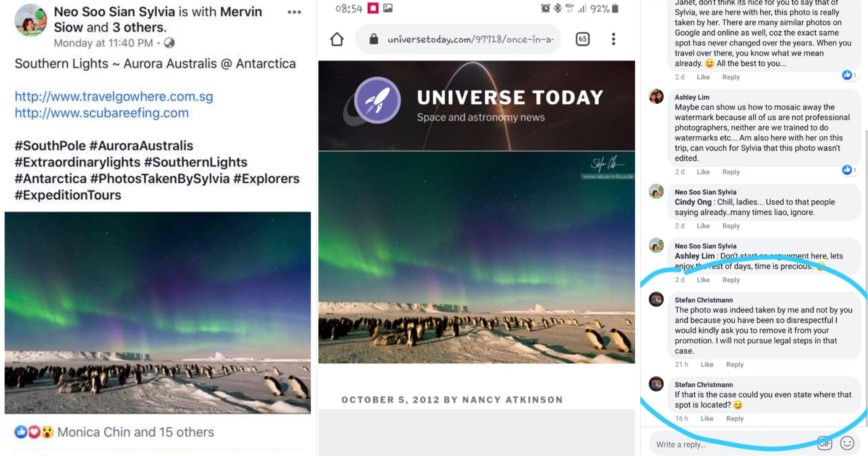Open the scubareefing.com link
This screenshot has height=456, width=868.
[x=101, y=113]
